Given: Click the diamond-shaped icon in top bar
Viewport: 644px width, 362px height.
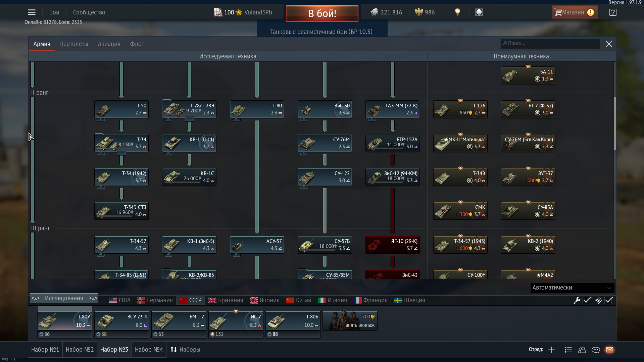Looking at the screenshot, I should tap(479, 12).
